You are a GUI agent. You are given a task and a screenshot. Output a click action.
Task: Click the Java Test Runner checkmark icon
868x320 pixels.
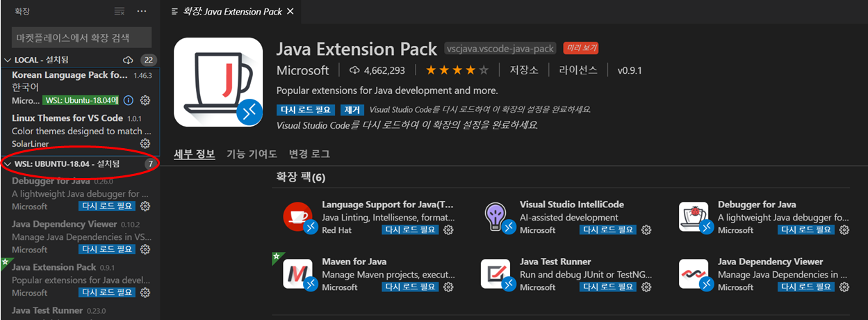[496, 274]
